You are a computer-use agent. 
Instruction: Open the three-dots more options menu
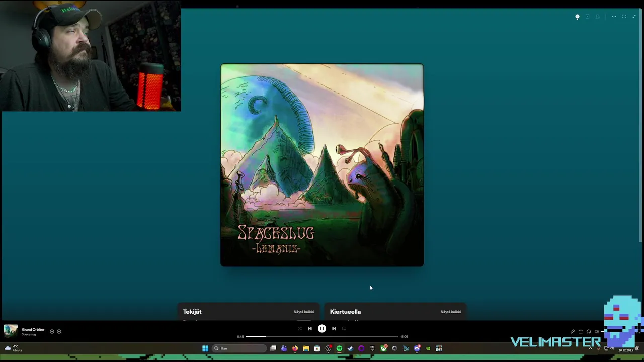coord(614,17)
